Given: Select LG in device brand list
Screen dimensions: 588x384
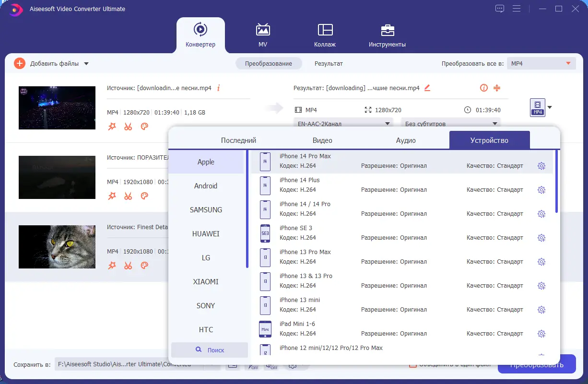Looking at the screenshot, I should (206, 258).
